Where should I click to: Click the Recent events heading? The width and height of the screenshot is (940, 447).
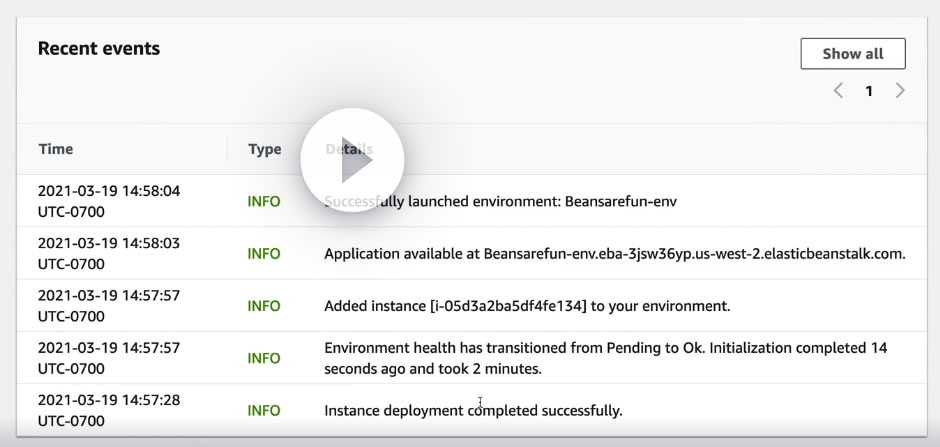click(x=99, y=48)
